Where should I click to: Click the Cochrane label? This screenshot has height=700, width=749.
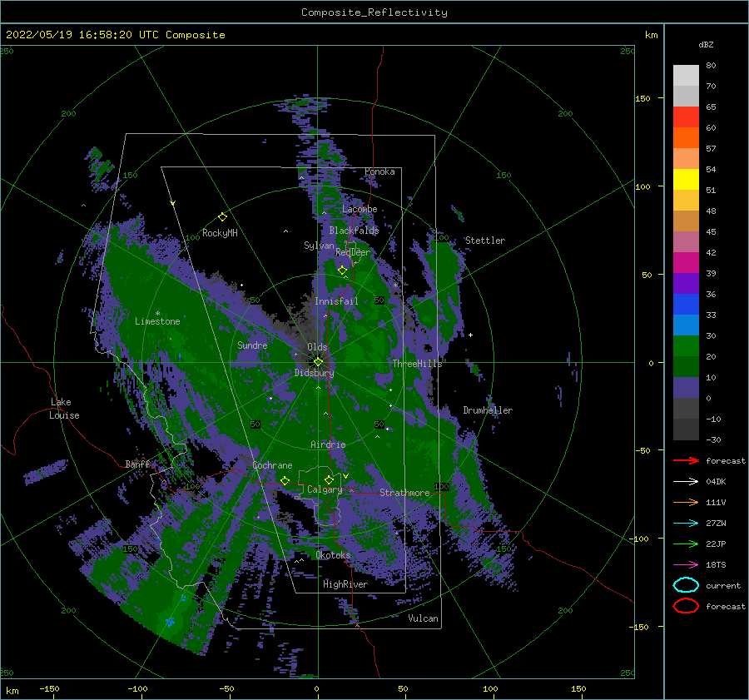coord(272,465)
